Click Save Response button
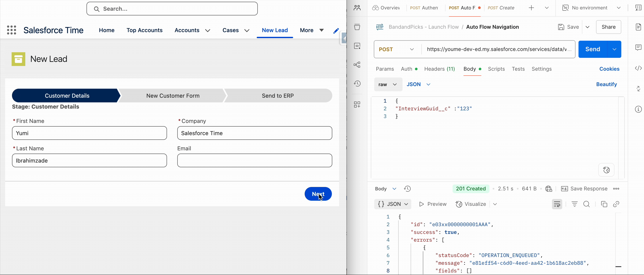 [584, 189]
